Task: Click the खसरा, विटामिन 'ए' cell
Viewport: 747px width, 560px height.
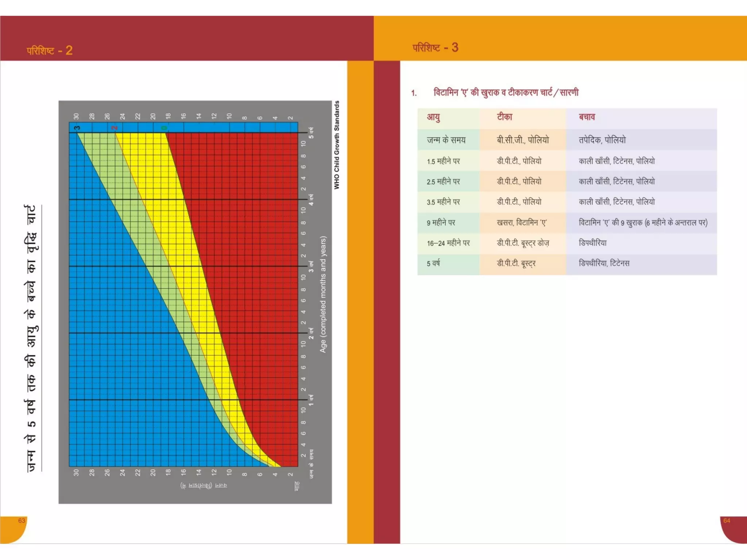Action: [x=522, y=223]
